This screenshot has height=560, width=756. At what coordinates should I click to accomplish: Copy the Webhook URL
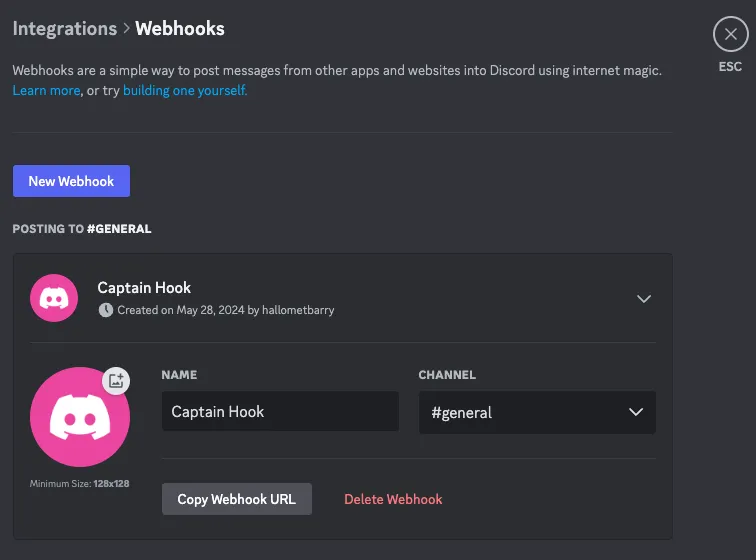tap(237, 499)
